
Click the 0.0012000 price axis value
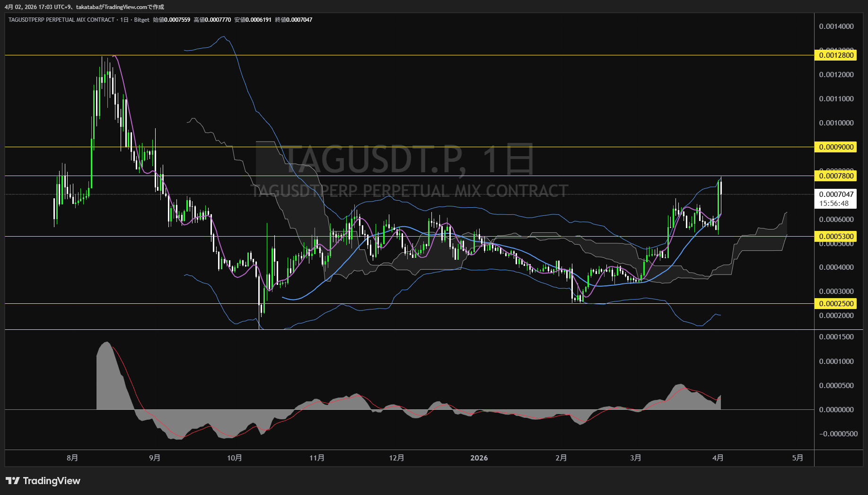[x=836, y=75]
